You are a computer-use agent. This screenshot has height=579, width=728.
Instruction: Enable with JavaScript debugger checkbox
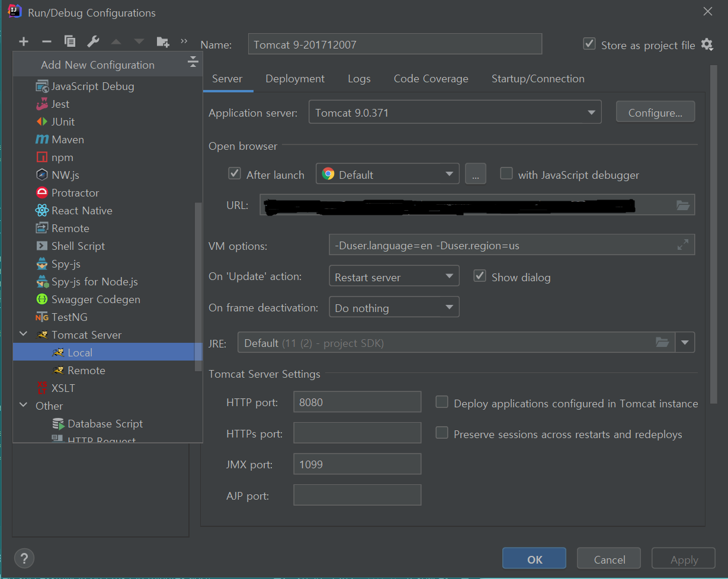click(x=506, y=173)
